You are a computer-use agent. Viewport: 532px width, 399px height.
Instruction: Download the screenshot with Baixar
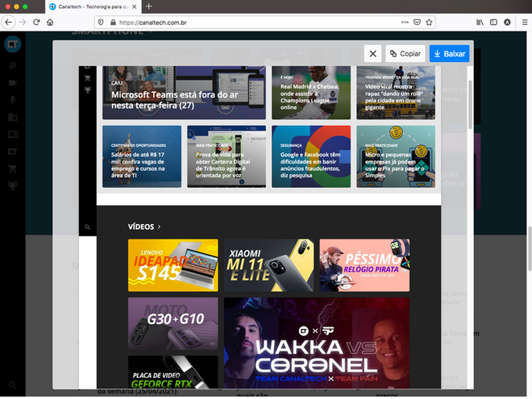click(449, 54)
